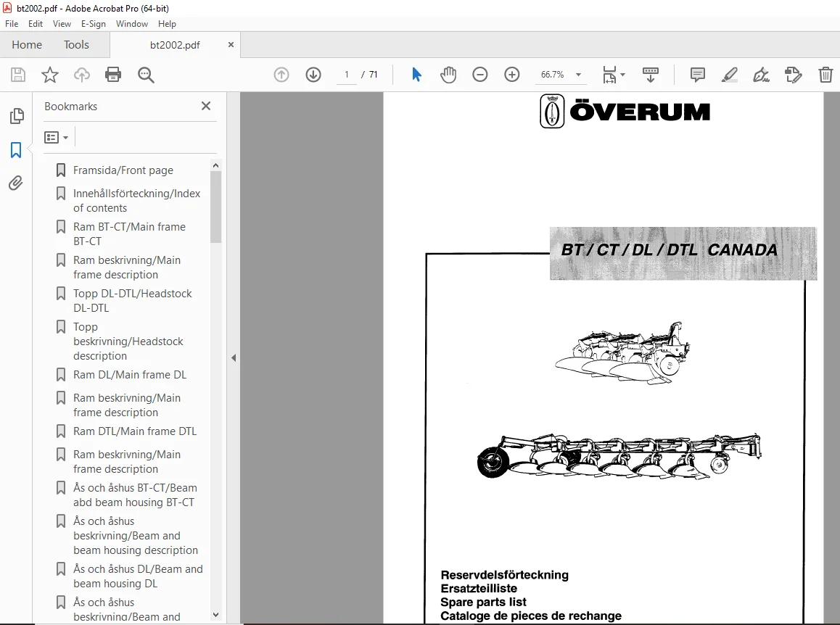Screen dimensions: 840x625
Task: Add a sticky note comment
Action: (698, 75)
